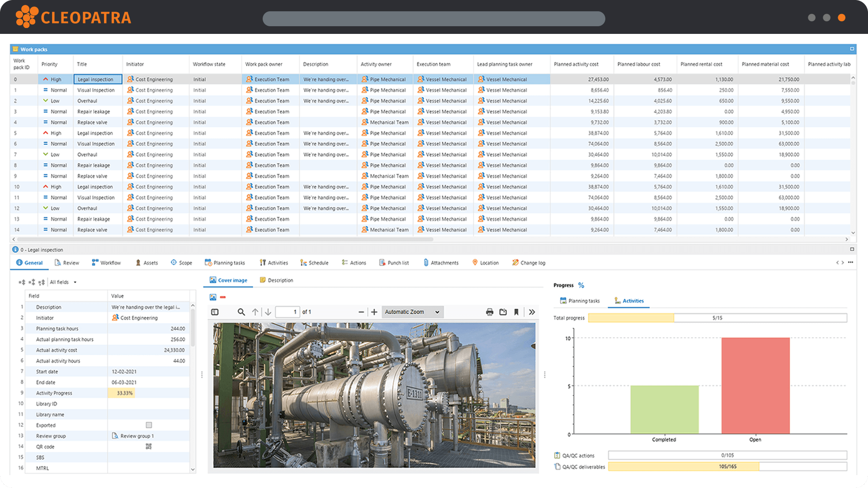Viewport: 868px width, 488px height.
Task: Click the work packs horizontal scrollbar
Action: [x=225, y=239]
